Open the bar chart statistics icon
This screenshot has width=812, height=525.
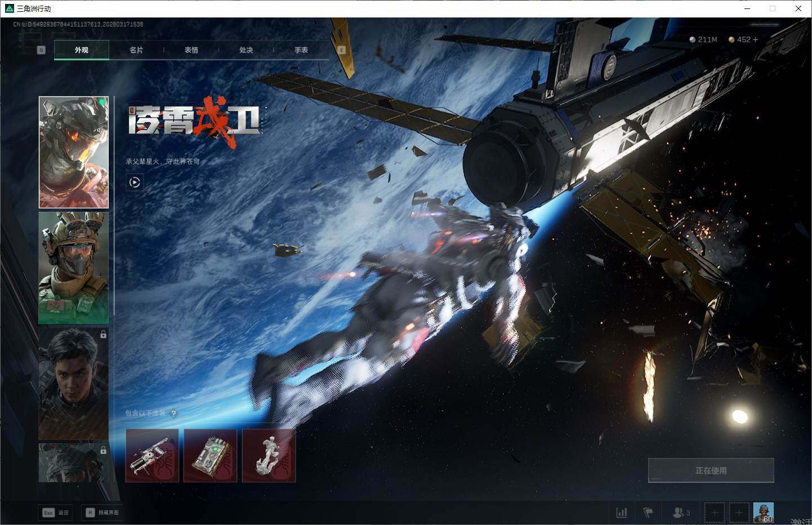622,513
